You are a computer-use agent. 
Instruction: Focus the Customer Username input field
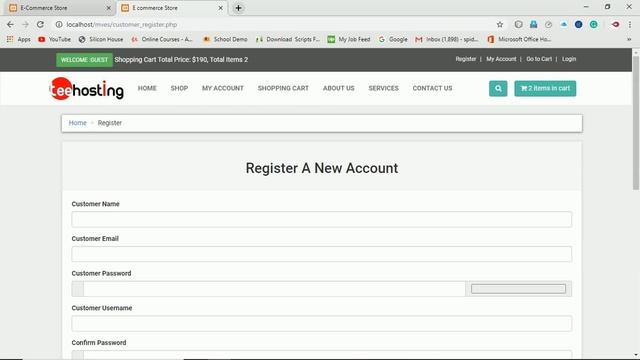(322, 323)
